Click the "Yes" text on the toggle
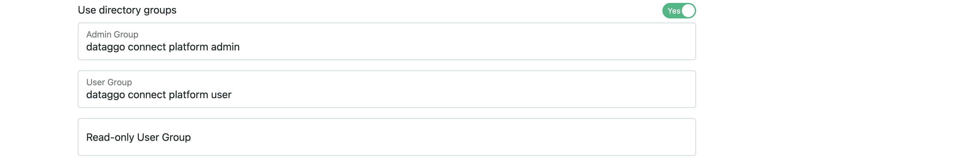Viewport: 980px width, 167px height. (x=673, y=11)
